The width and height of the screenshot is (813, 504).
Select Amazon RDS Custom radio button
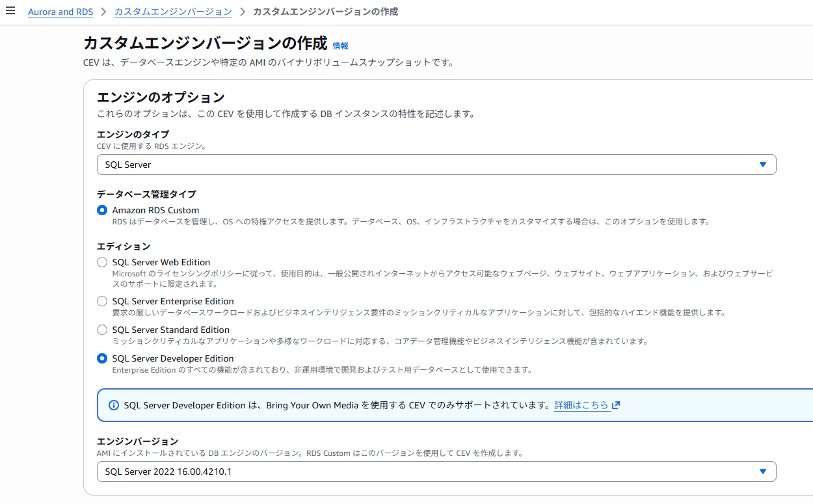point(102,210)
